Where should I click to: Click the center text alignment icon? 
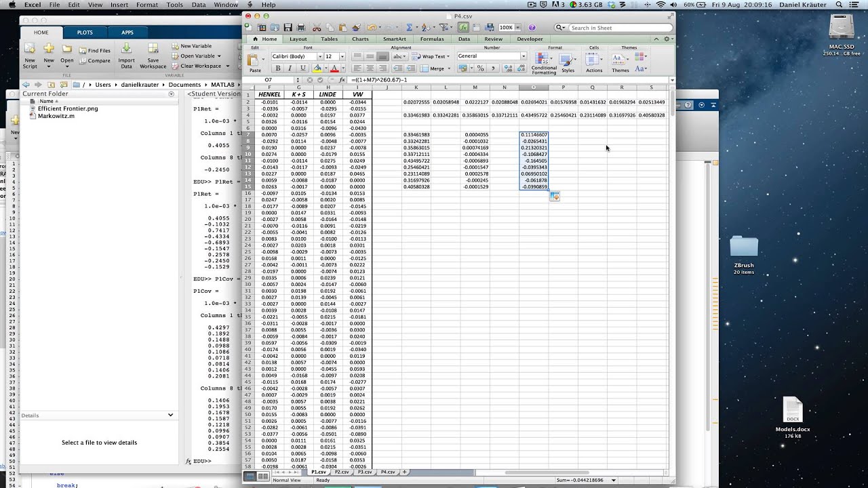coord(370,68)
